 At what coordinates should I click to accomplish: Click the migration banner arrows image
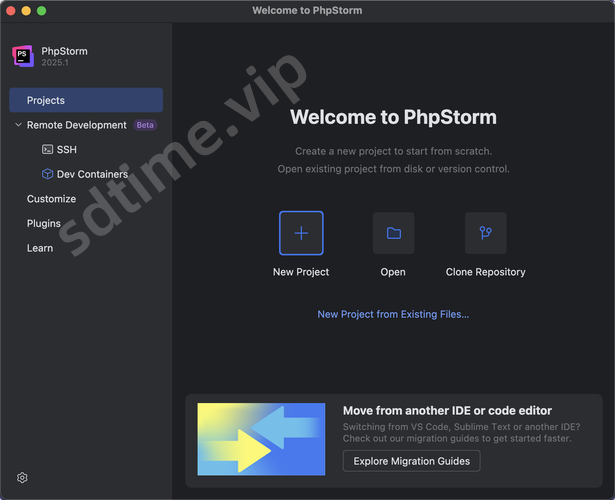[x=261, y=438]
